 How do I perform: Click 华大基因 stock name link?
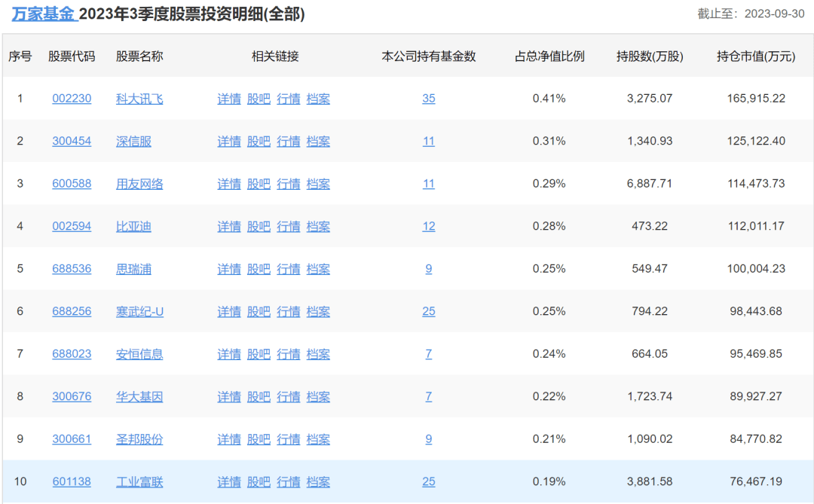coord(139,397)
